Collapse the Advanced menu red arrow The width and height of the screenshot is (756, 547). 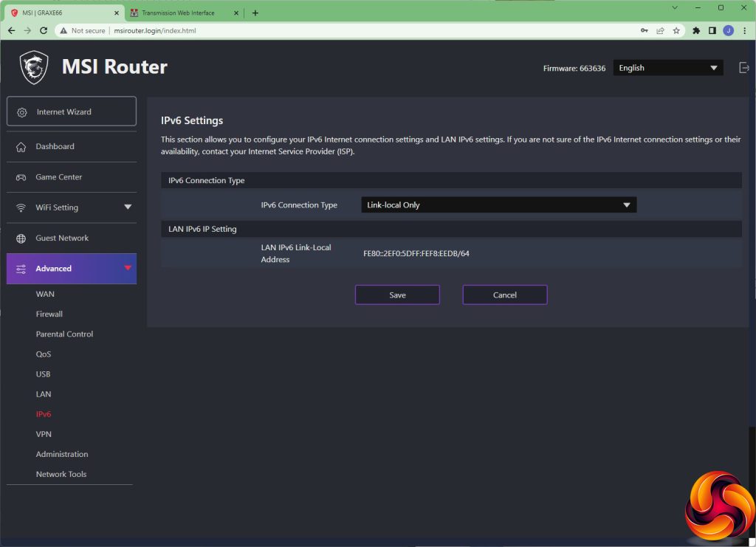point(128,268)
